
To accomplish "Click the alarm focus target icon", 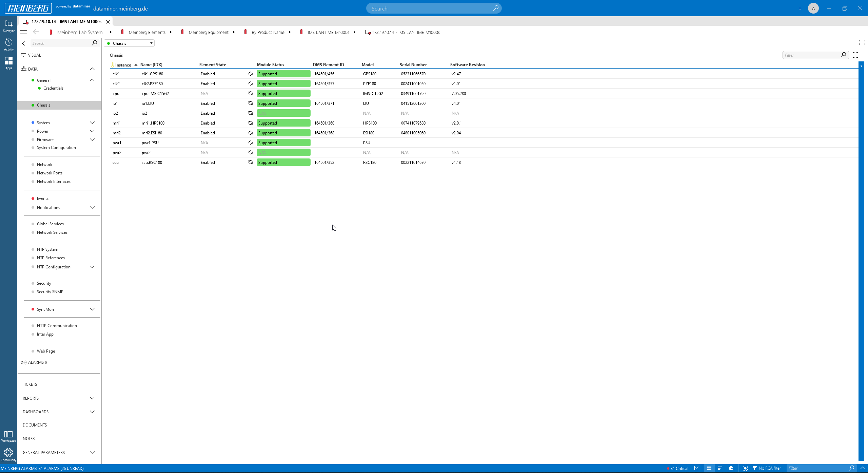I will tap(745, 468).
